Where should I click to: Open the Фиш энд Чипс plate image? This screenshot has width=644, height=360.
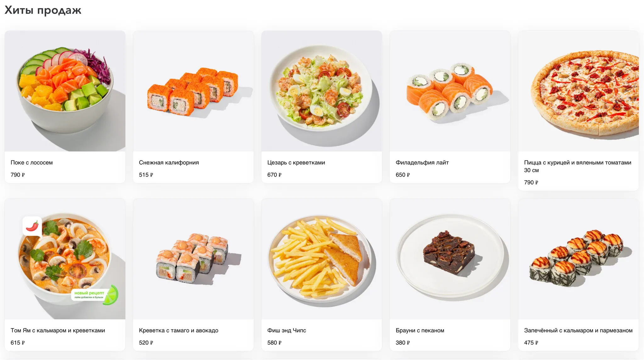(321, 259)
